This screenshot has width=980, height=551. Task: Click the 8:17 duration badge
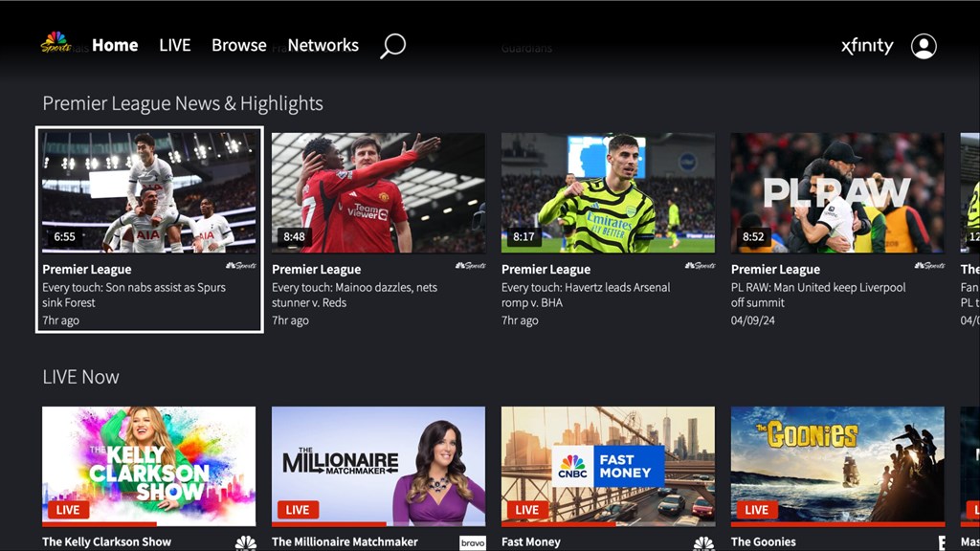(523, 237)
